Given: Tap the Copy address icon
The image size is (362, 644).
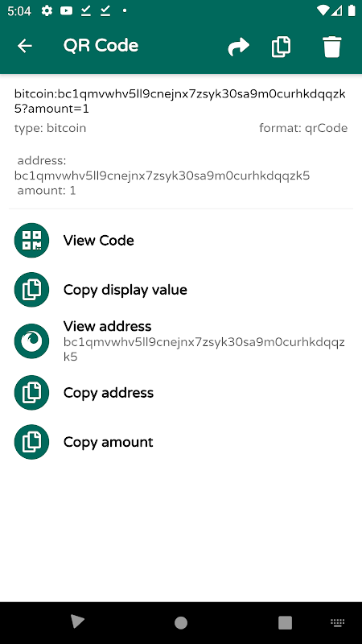Looking at the screenshot, I should [x=31, y=393].
